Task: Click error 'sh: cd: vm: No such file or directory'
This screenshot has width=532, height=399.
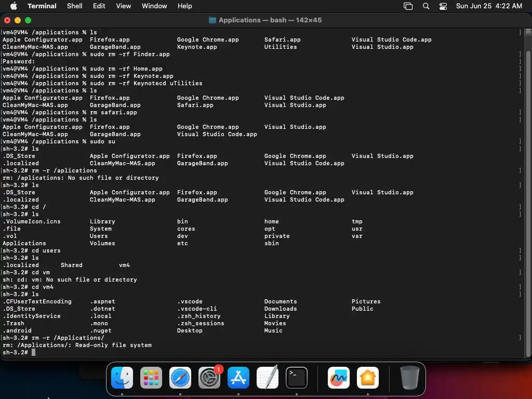Action: click(70, 280)
